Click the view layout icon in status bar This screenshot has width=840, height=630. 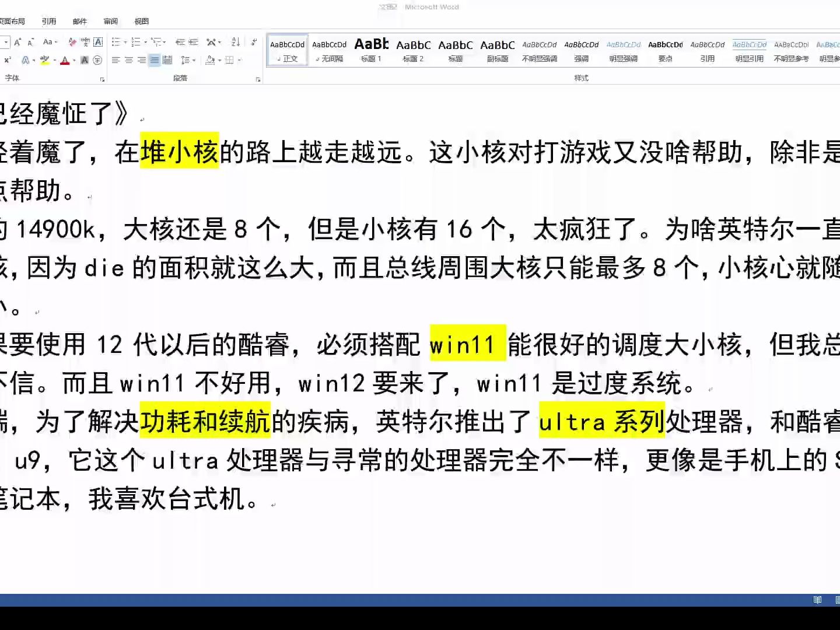point(817,600)
